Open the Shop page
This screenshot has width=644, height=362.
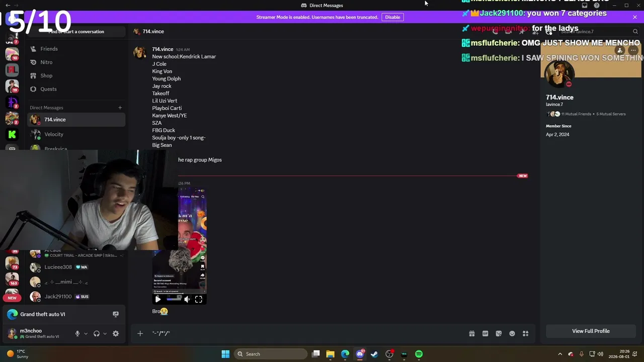[x=75, y=75]
